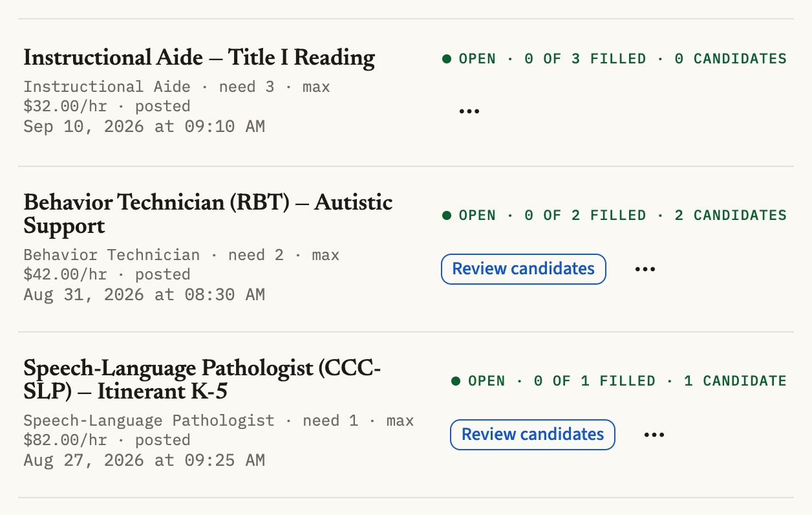Click the Aug 31, 2026 at 08:30 AM timestamp

[144, 294]
